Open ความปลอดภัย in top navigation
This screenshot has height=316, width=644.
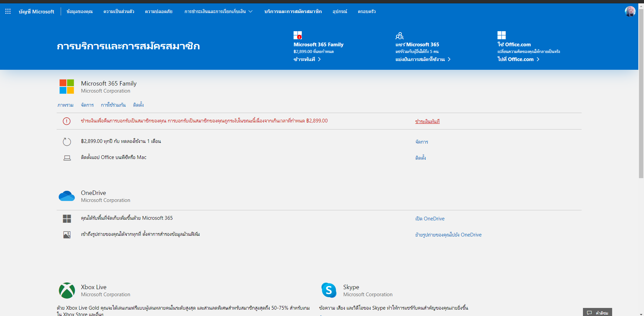(159, 11)
